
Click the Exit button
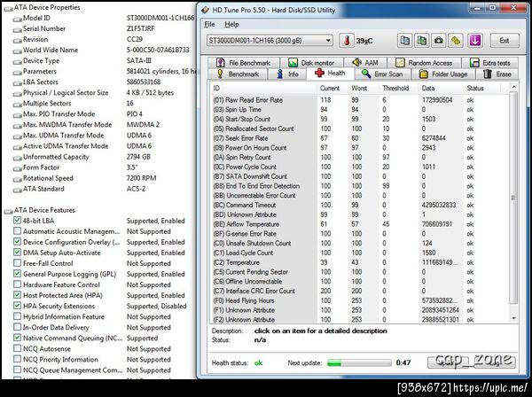pos(505,41)
